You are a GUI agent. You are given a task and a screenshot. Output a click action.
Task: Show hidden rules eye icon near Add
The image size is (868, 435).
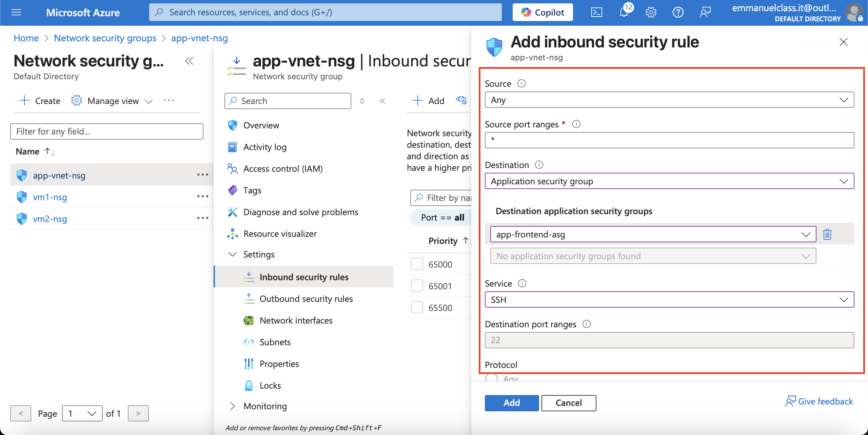click(461, 100)
